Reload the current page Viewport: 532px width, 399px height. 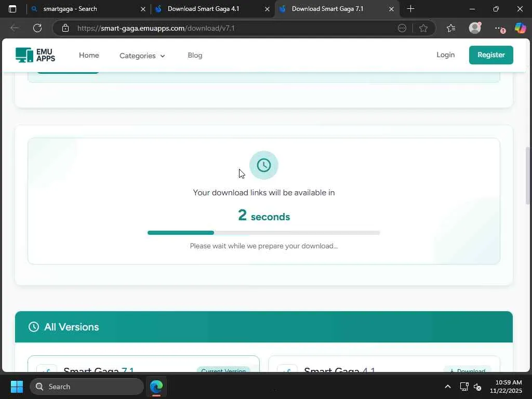37,28
